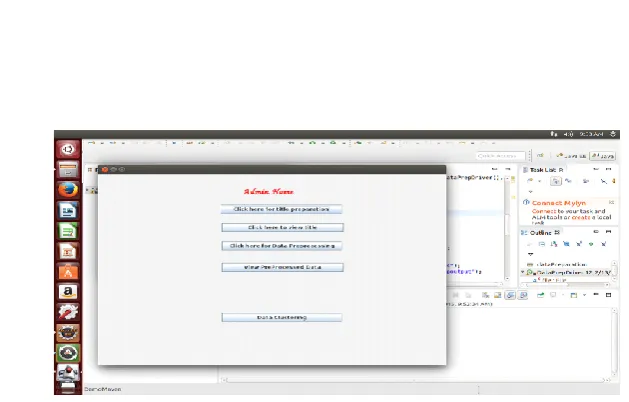Minimize the Task List panel

coord(596,169)
